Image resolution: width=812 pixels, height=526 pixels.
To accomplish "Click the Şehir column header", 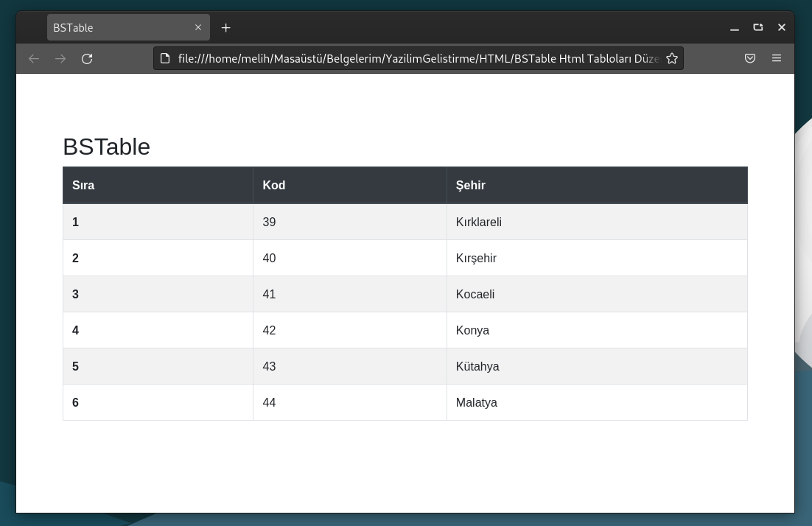I will 597,186.
